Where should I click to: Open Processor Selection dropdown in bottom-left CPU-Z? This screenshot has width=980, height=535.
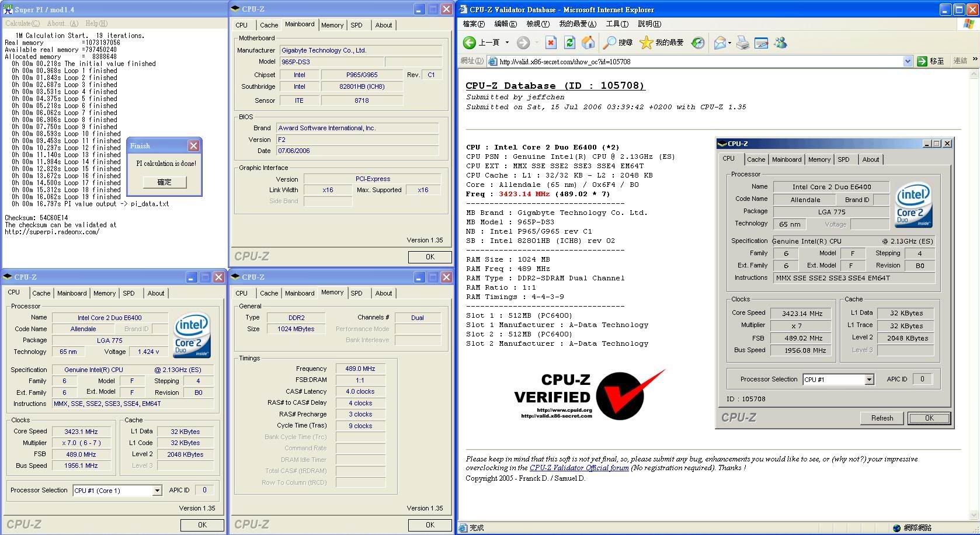click(157, 491)
